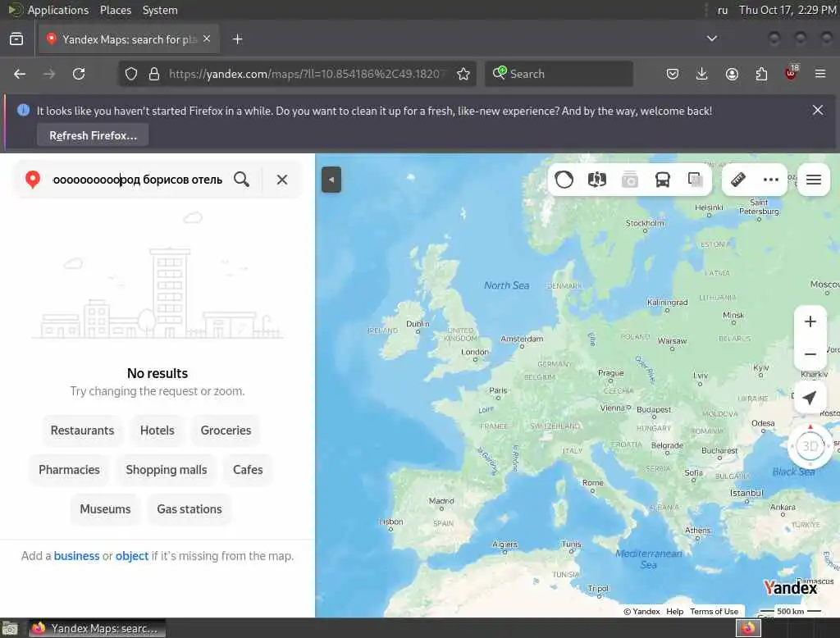Open the Yandex Maps hamburger menu
The height and width of the screenshot is (638, 840).
814,180
